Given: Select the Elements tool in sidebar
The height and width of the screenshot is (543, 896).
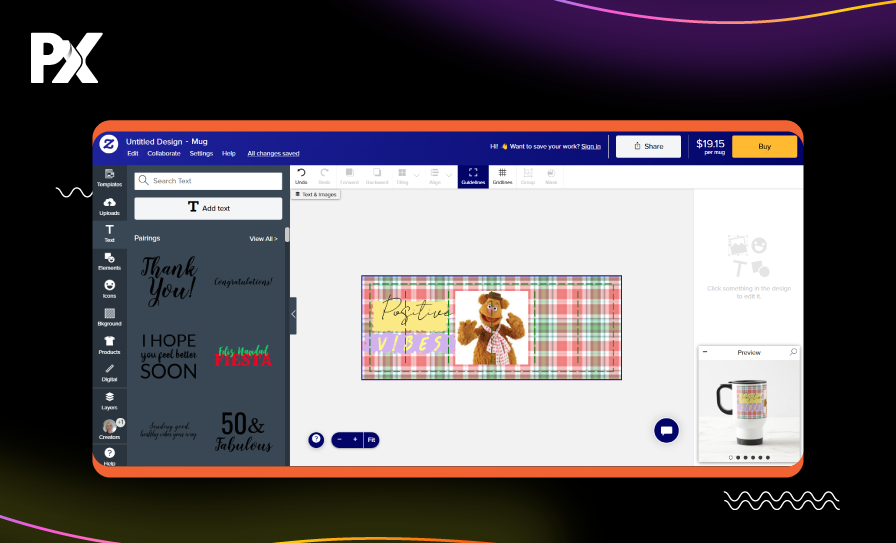Looking at the screenshot, I should [x=109, y=261].
